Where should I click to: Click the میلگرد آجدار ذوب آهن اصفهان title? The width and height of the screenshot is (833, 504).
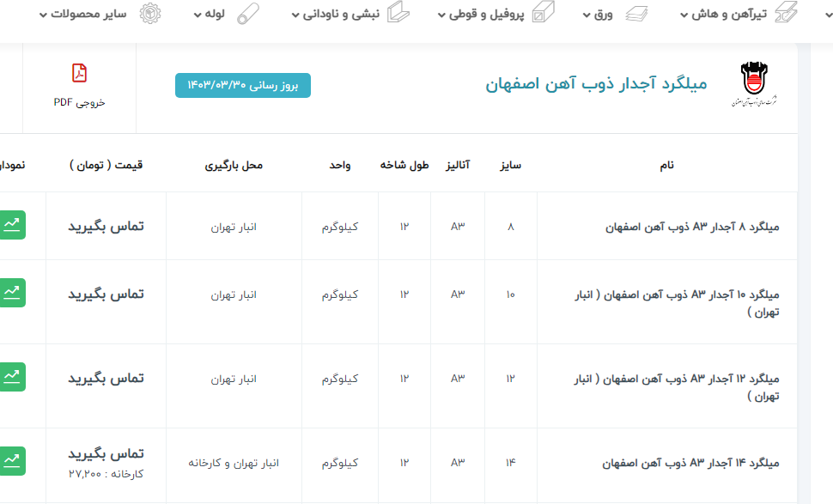click(596, 84)
